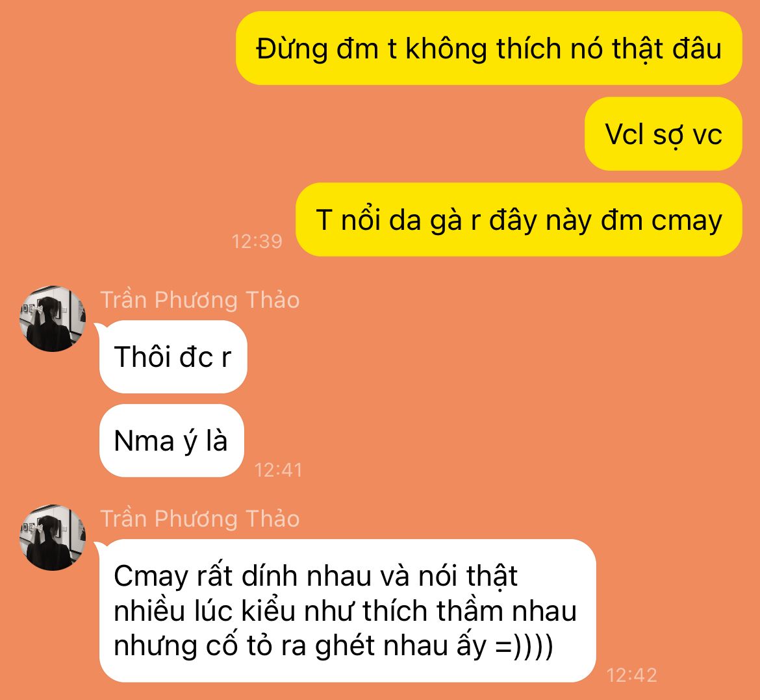Select the "T nổi da gà r đây này" bubble

(518, 219)
